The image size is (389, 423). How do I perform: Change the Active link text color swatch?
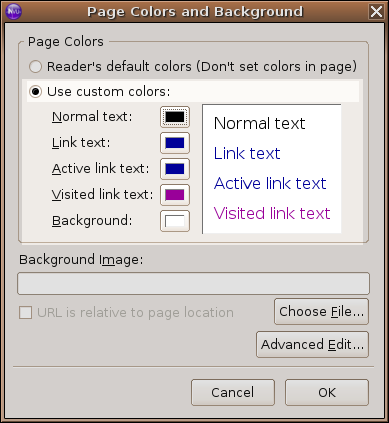point(175,169)
